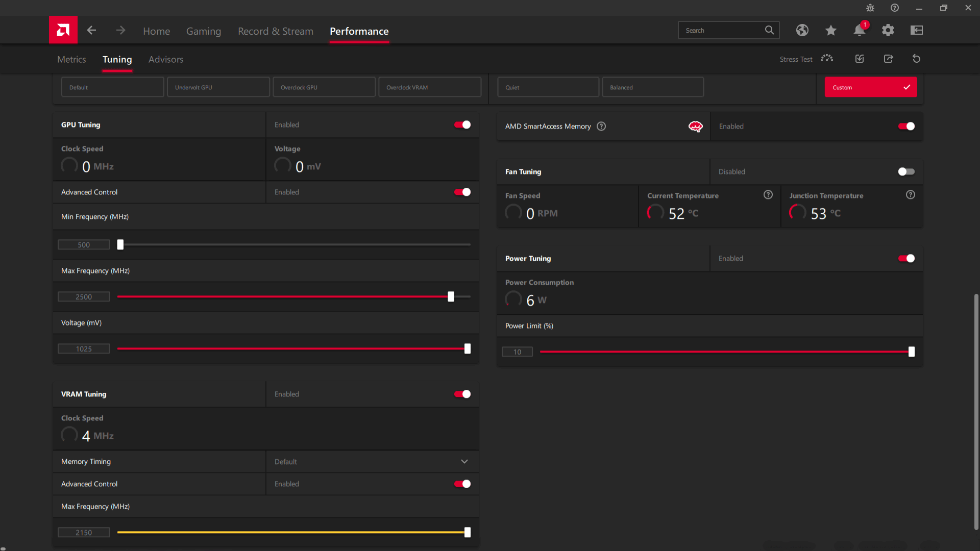This screenshot has height=551, width=980.
Task: Toggle VRAM Tuning switch
Action: (462, 394)
